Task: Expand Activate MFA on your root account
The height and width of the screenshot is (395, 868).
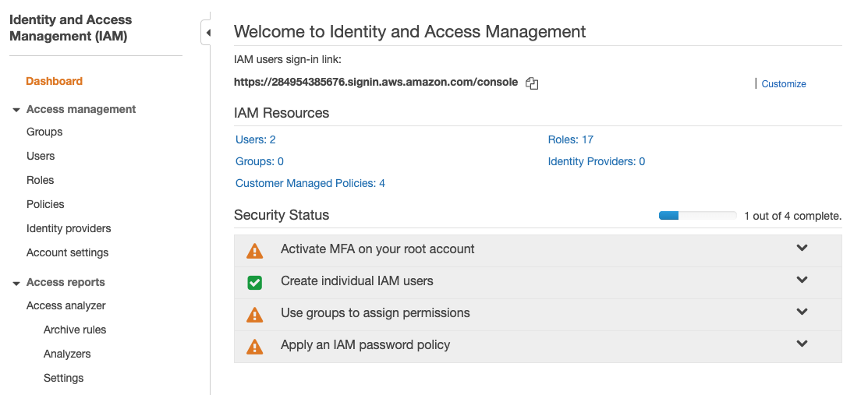Action: [x=802, y=249]
